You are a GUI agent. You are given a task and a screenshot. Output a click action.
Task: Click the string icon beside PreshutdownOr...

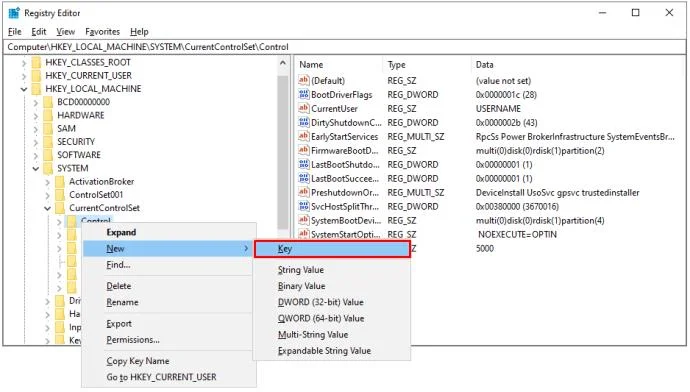pos(303,192)
